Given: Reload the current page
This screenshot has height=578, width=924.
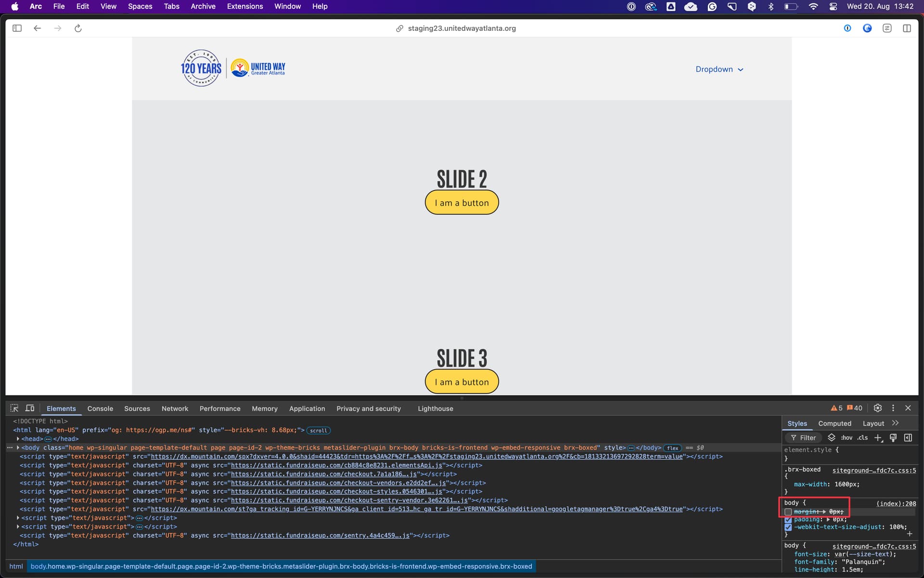Looking at the screenshot, I should (x=78, y=28).
